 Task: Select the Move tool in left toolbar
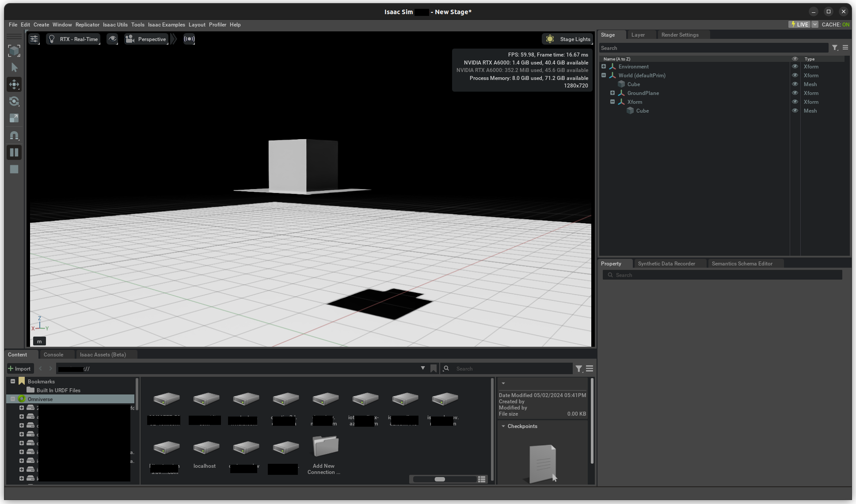click(14, 84)
